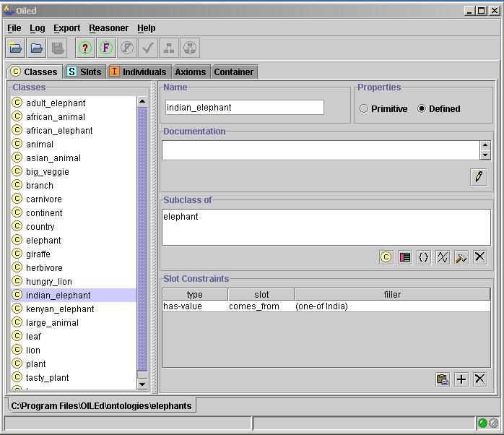Viewport: 504px width, 435px height.
Task: Select herbivore class in list
Action: click(x=74, y=267)
